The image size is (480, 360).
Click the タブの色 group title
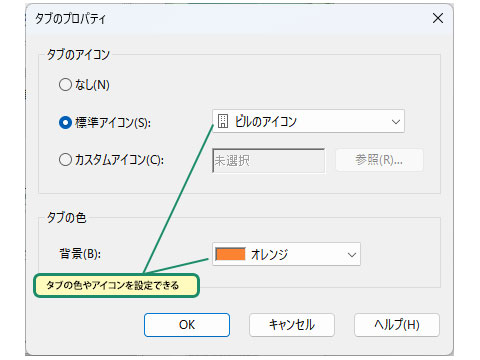coord(66,217)
